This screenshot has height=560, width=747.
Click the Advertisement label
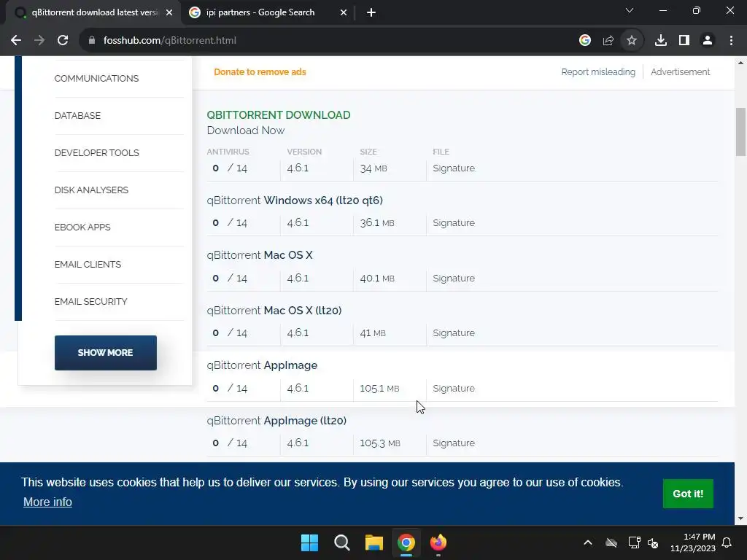tap(680, 72)
